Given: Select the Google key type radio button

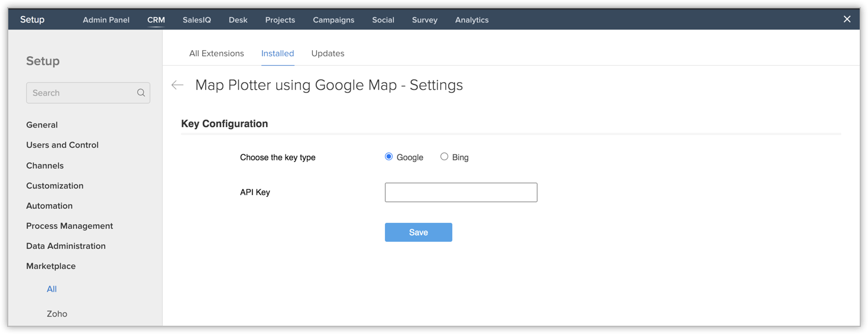Looking at the screenshot, I should coord(388,157).
